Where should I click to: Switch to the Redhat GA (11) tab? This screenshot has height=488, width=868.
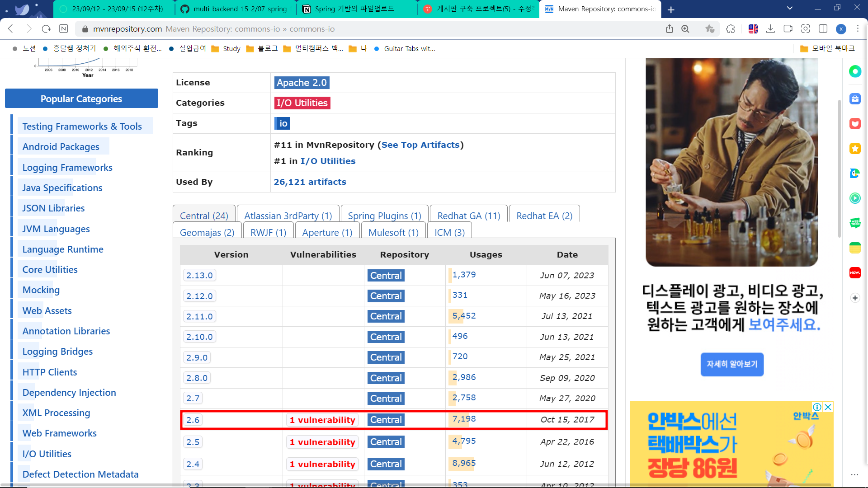469,216
